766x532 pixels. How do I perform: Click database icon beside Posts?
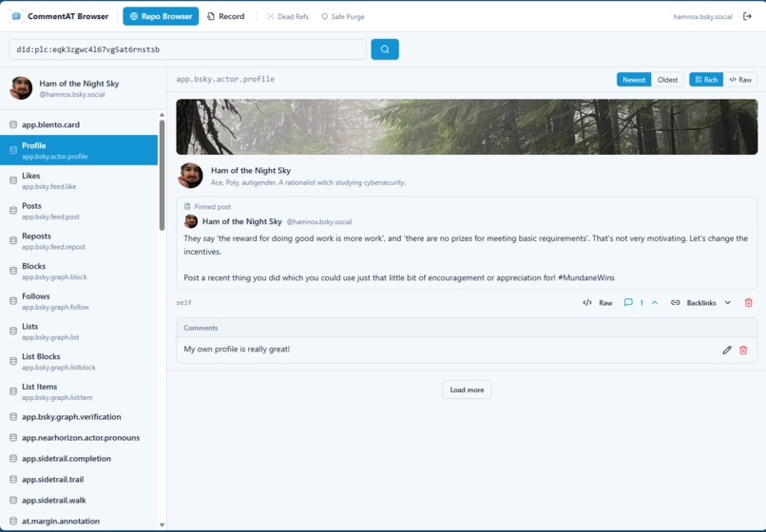point(13,211)
